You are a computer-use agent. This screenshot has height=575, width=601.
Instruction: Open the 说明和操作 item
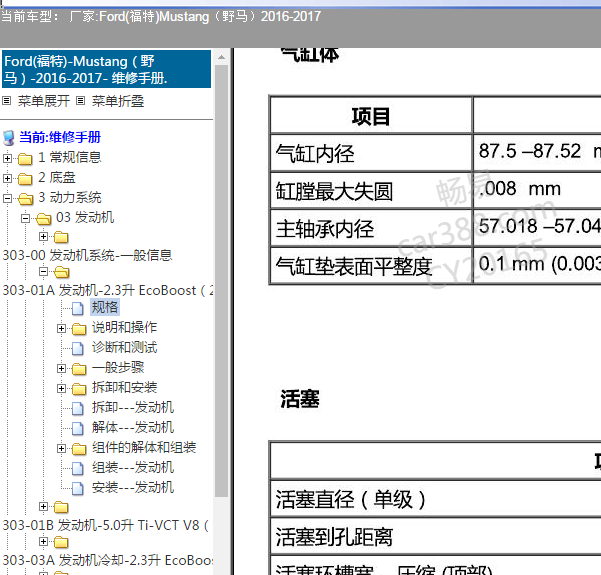click(x=124, y=327)
